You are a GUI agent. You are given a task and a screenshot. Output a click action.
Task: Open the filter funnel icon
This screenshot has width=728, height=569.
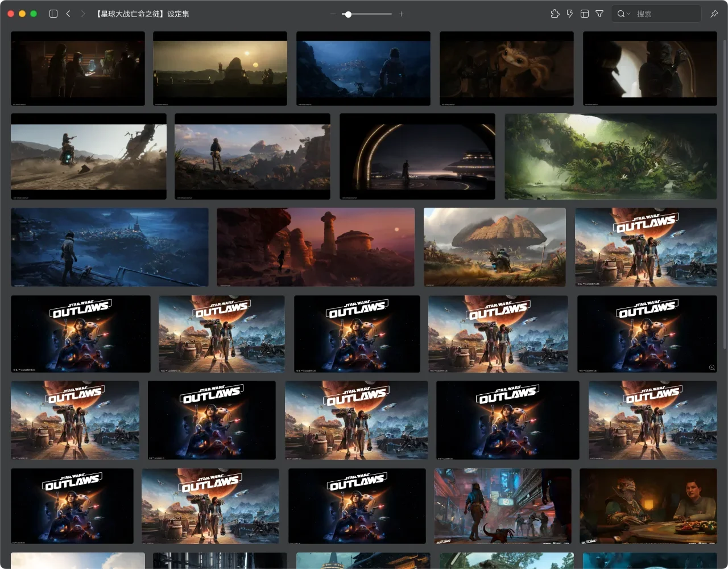coord(599,14)
